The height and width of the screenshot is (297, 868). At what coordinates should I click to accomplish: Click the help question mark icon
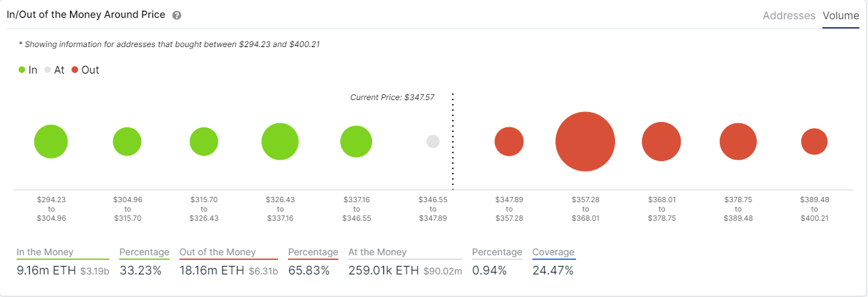point(177,15)
